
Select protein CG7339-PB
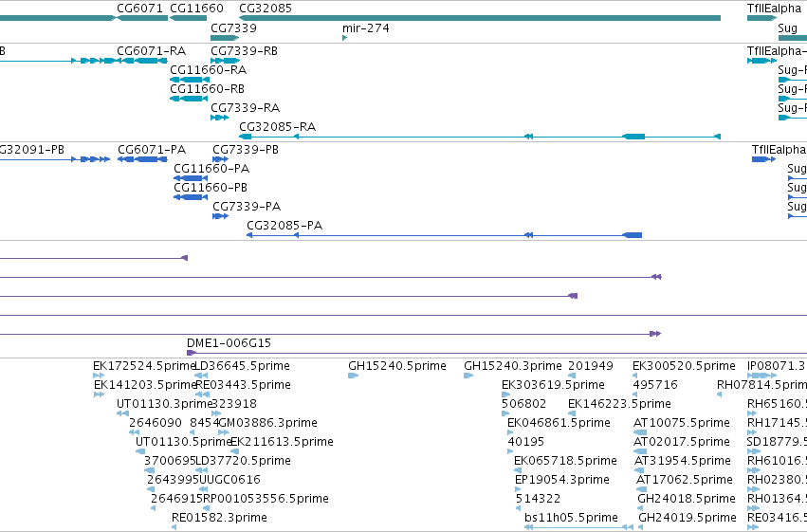coord(246,150)
